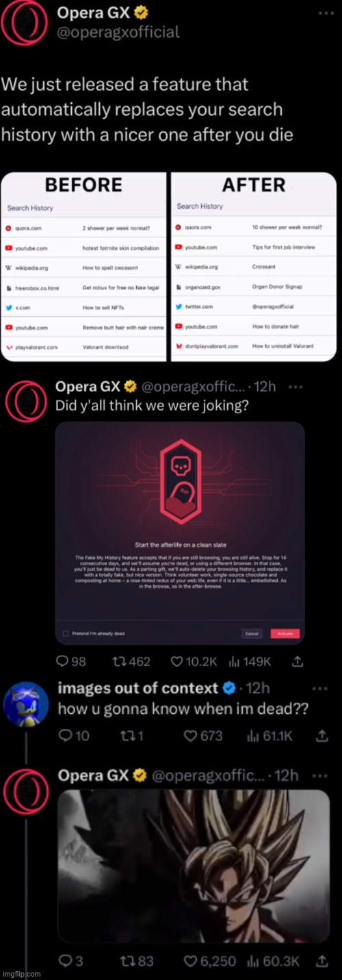Like the reply with 673 likes
The width and height of the screenshot is (342, 980).
[x=203, y=736]
